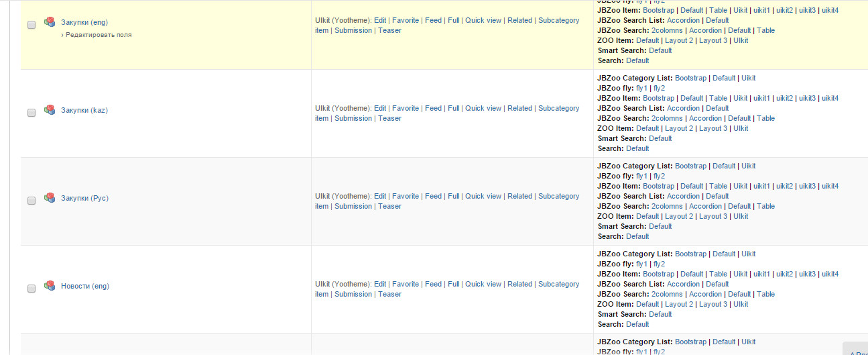The image size is (868, 355).
Task: Toggle the Новости (eng) row checkbox
Action: [32, 289]
